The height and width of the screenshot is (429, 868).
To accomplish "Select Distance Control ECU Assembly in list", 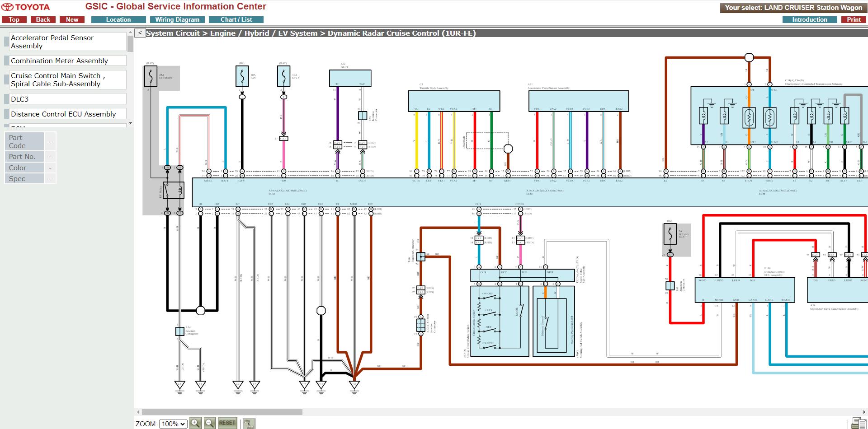I will [68, 114].
